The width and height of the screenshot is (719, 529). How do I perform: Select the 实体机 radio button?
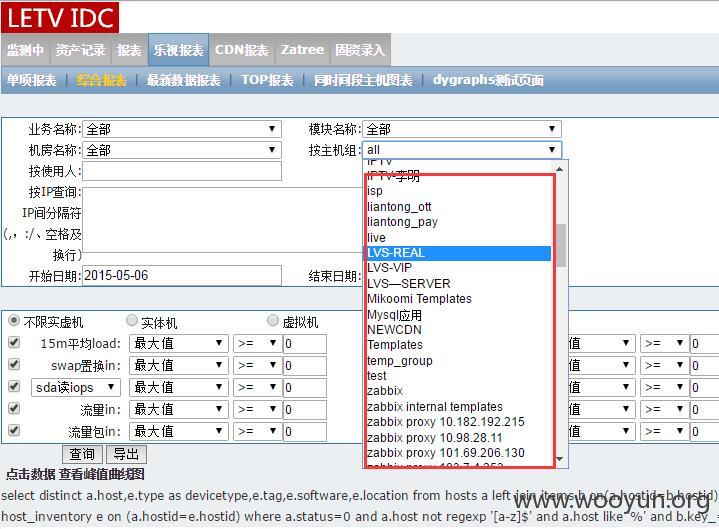132,320
